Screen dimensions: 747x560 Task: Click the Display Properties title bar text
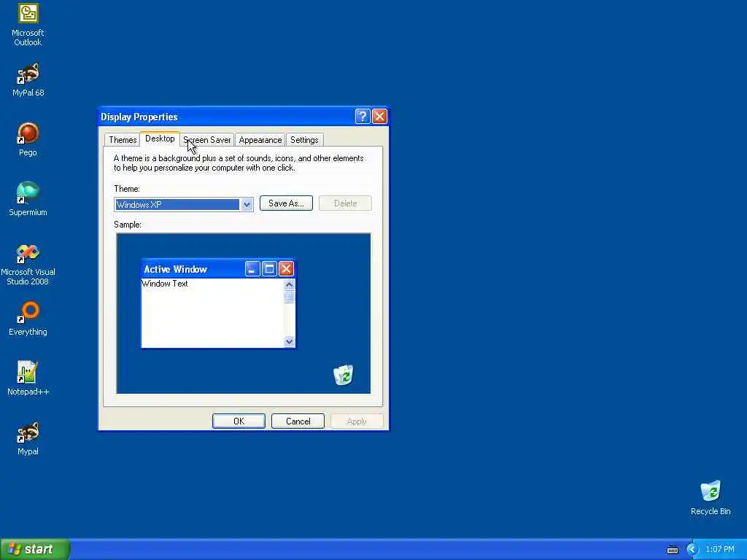point(139,117)
